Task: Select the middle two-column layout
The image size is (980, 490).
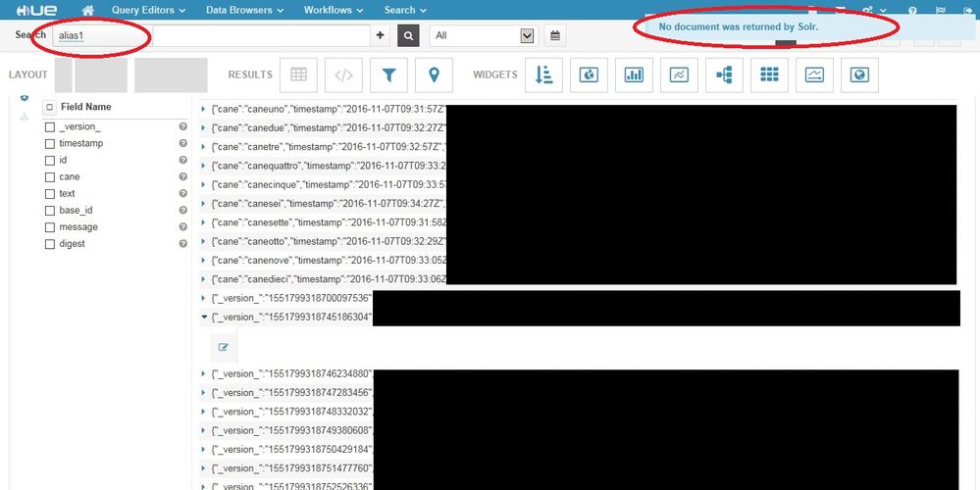Action: 101,74
